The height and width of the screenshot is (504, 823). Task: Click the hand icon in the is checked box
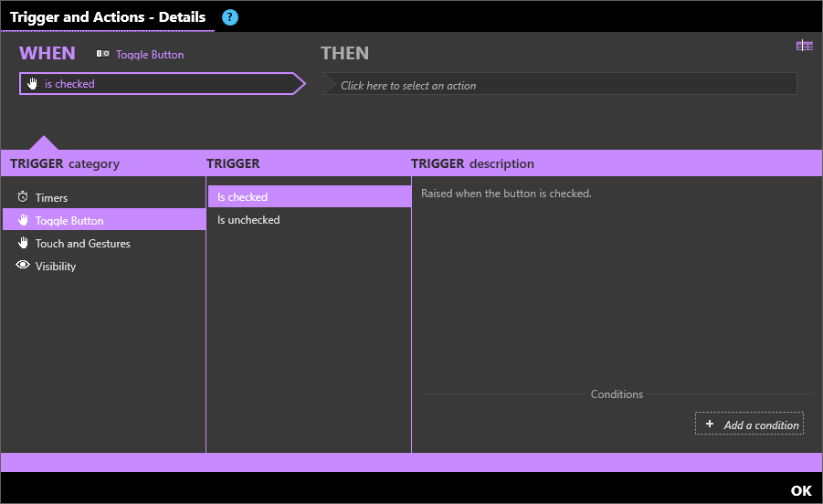[x=33, y=83]
